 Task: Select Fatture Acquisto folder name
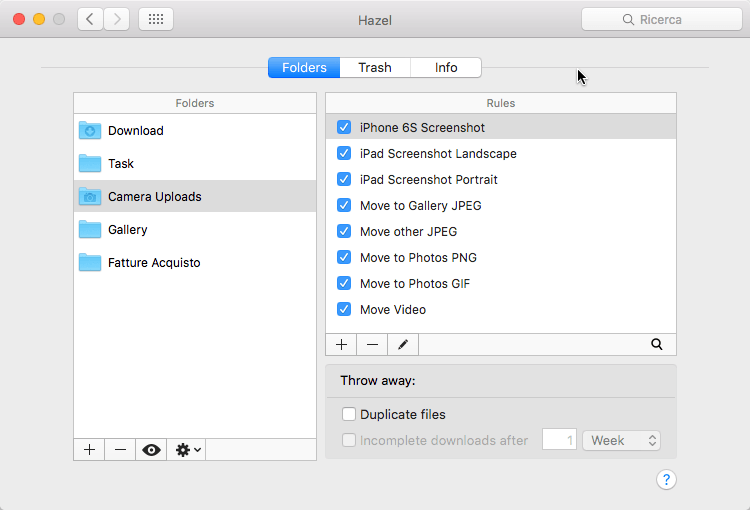point(154,263)
